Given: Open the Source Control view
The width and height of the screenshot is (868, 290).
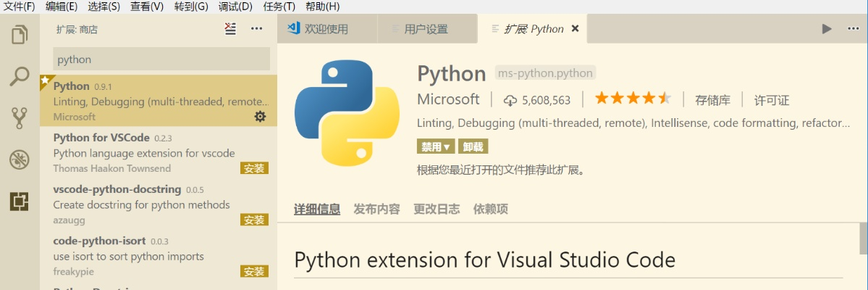Looking at the screenshot, I should pyautogui.click(x=20, y=117).
